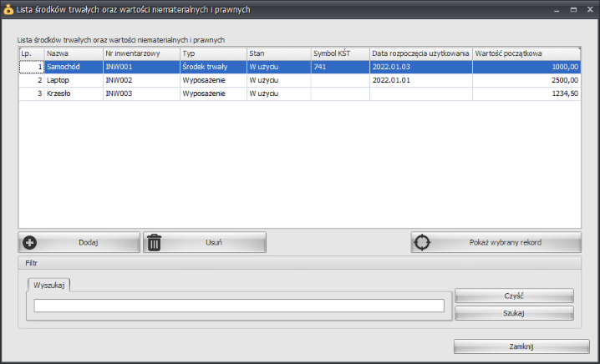
Task: Select the Laptop row
Action: click(x=300, y=80)
